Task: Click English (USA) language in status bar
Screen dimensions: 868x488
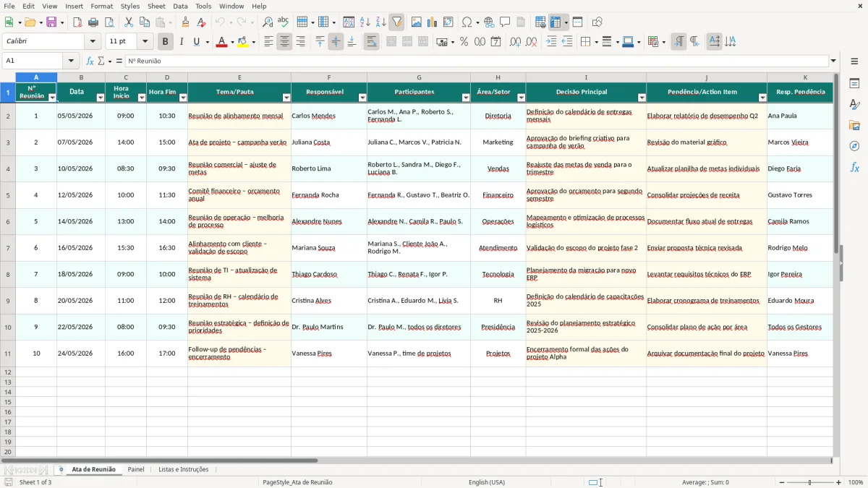Action: [x=487, y=482]
